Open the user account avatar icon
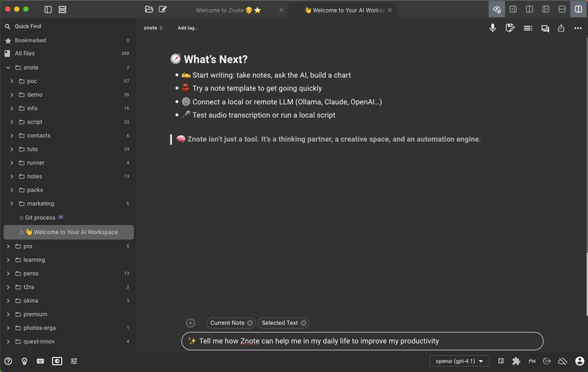The height and width of the screenshot is (372, 588). [x=579, y=361]
